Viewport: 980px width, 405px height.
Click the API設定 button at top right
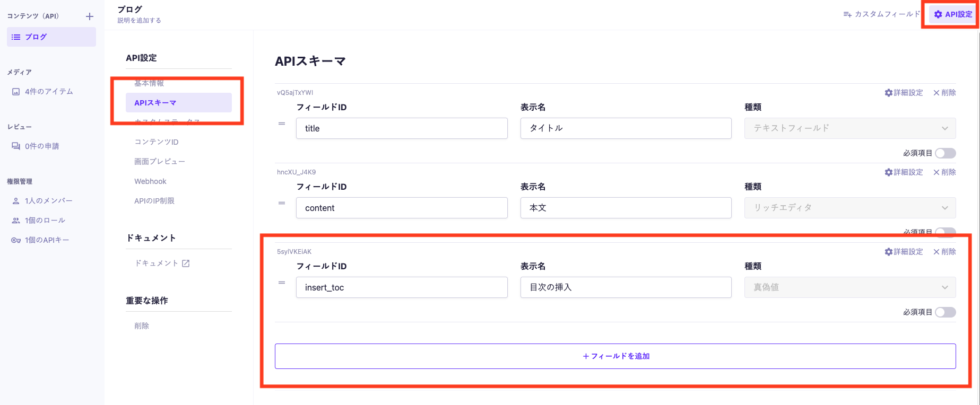click(x=953, y=14)
